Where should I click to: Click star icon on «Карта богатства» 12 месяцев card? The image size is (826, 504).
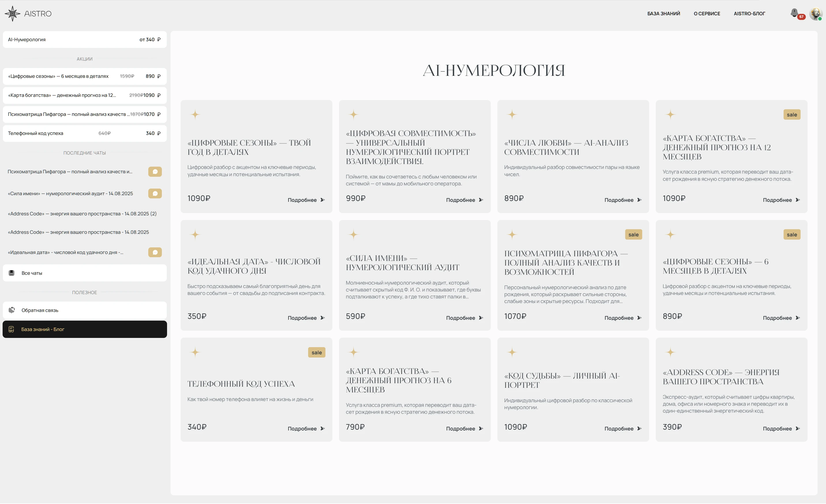(670, 114)
